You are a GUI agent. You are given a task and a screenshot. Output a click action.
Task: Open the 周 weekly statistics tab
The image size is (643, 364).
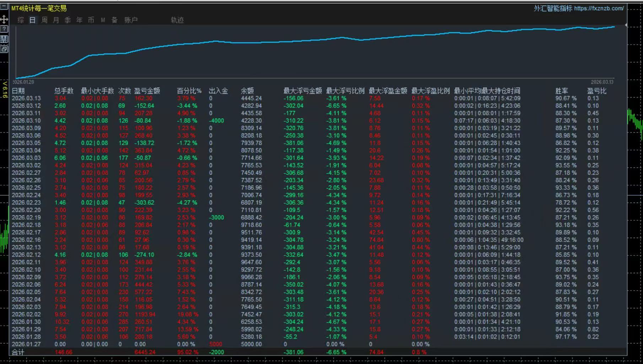pos(44,20)
